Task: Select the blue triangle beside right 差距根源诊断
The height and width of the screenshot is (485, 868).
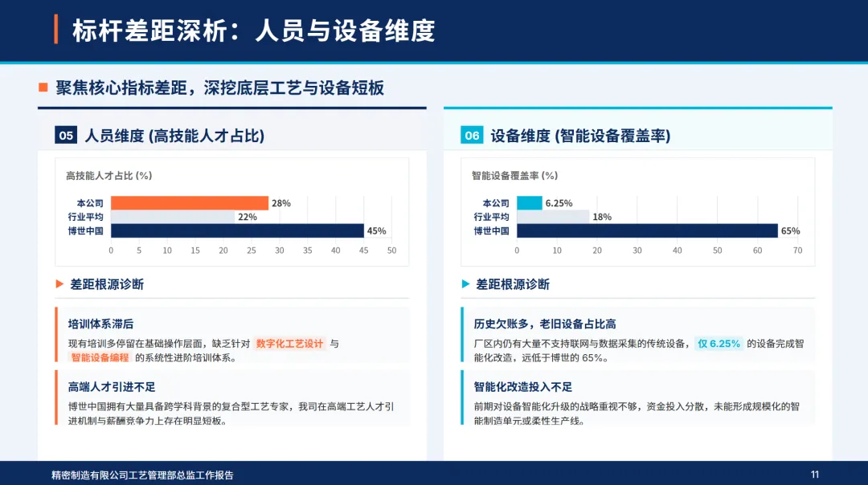Action: (x=465, y=284)
